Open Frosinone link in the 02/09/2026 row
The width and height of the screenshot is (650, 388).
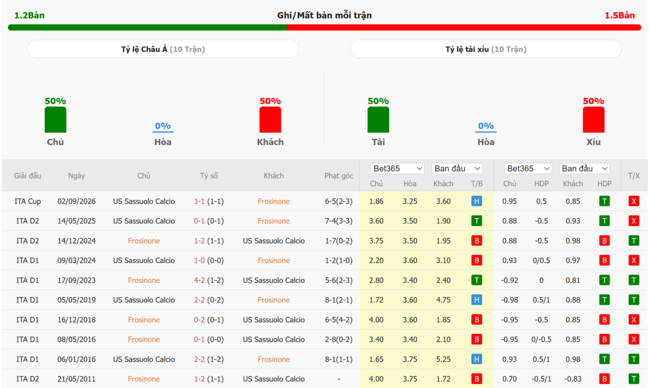pyautogui.click(x=274, y=201)
